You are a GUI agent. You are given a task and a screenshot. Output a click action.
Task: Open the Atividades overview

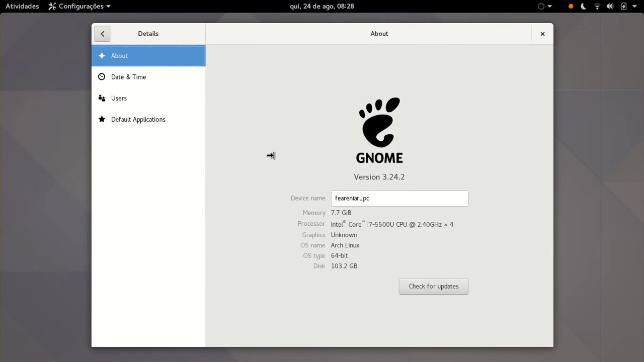[x=22, y=6]
